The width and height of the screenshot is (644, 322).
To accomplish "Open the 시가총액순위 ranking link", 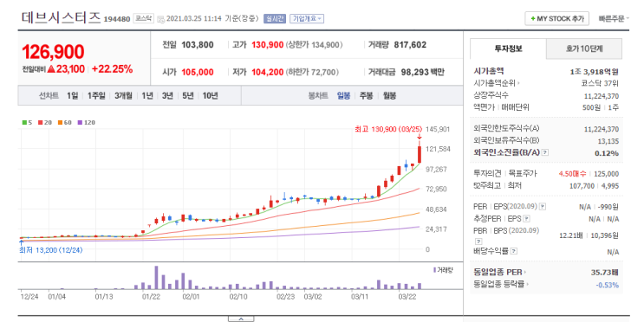I will tap(497, 83).
